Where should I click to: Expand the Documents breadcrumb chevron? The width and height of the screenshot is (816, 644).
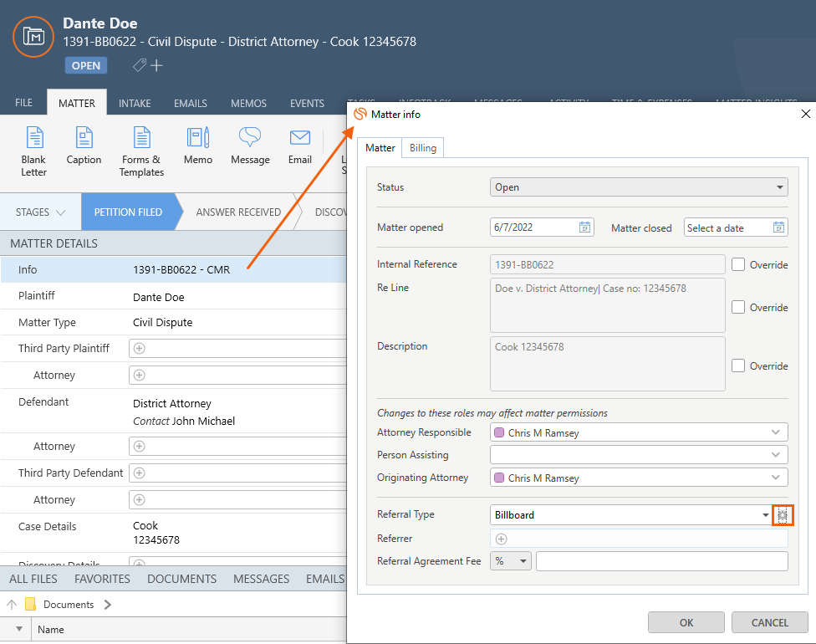(108, 605)
